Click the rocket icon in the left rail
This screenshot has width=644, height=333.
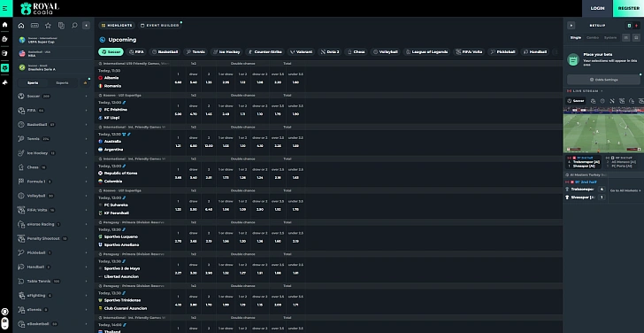tap(5, 82)
